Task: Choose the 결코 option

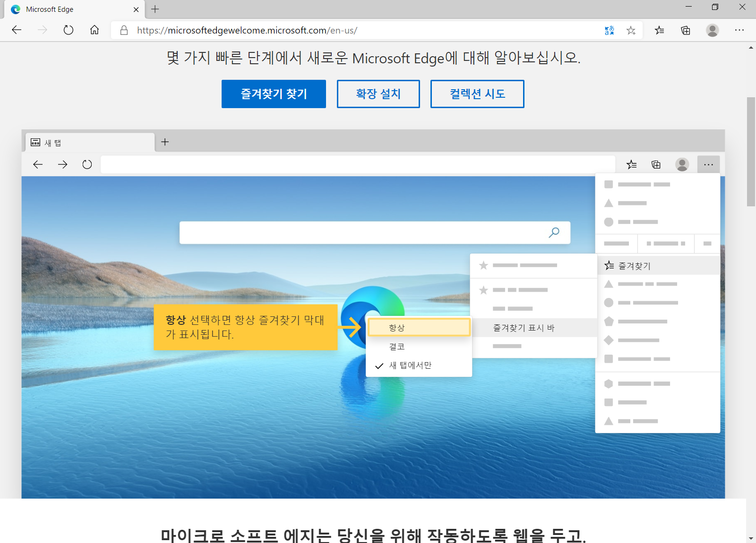Action: [419, 347]
